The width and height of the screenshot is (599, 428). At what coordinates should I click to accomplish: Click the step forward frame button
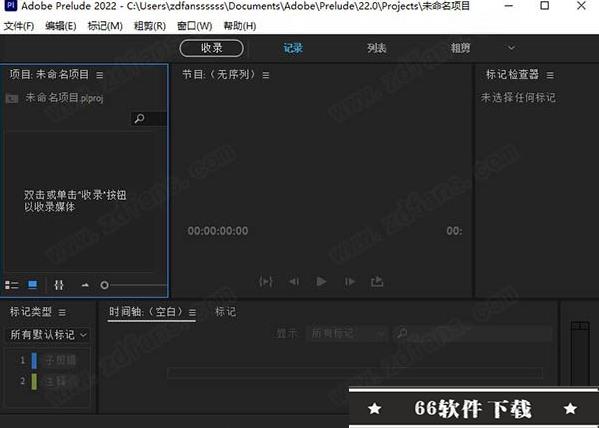tap(350, 282)
